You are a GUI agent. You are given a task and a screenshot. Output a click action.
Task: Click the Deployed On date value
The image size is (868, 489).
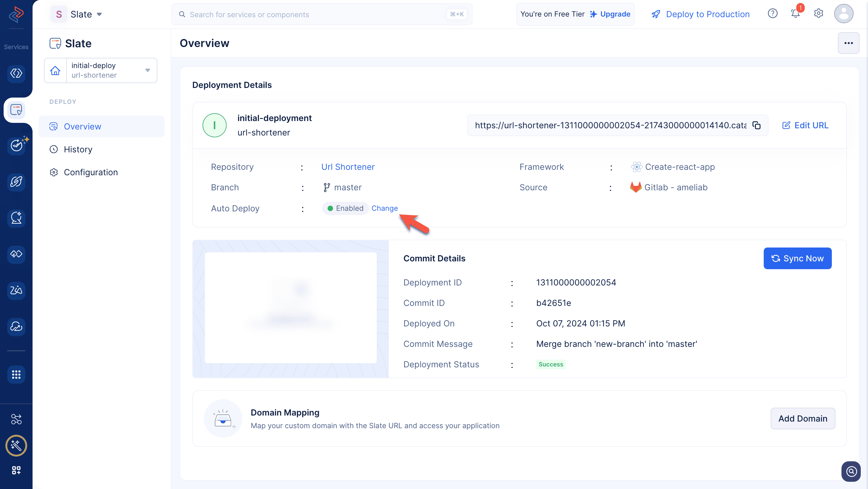click(580, 323)
